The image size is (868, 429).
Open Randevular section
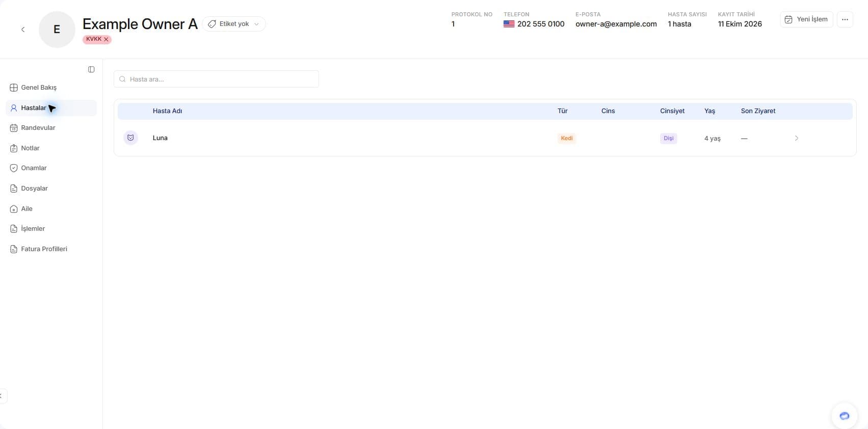(x=51, y=128)
